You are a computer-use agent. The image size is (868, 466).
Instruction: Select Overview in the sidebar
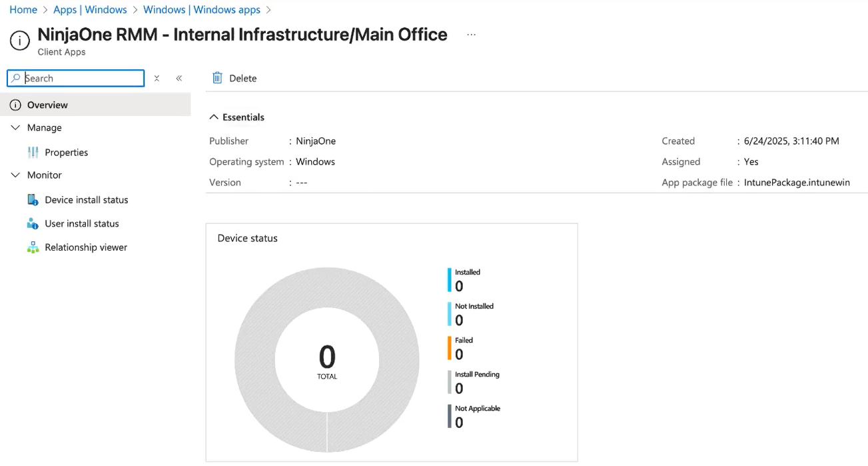[47, 105]
